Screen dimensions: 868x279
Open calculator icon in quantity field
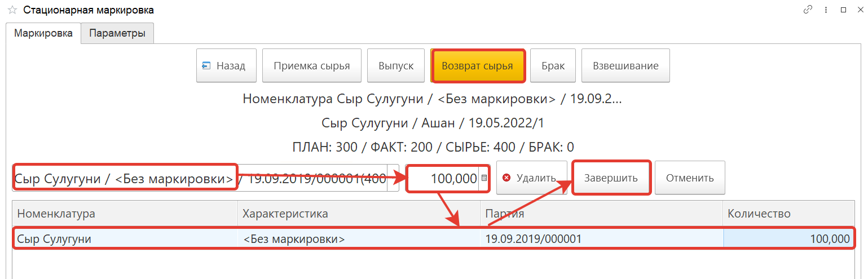[484, 178]
